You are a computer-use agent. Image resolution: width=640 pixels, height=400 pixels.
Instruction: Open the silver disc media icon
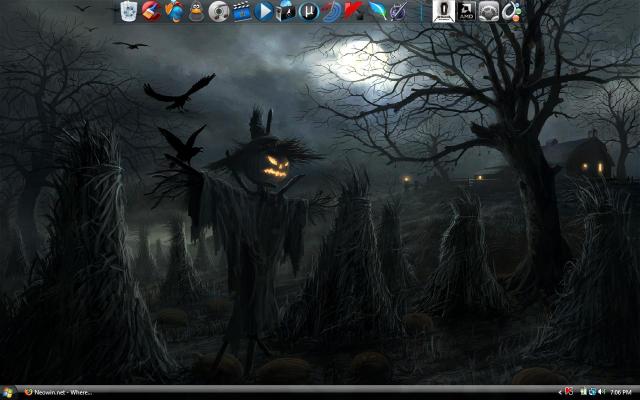click(219, 11)
